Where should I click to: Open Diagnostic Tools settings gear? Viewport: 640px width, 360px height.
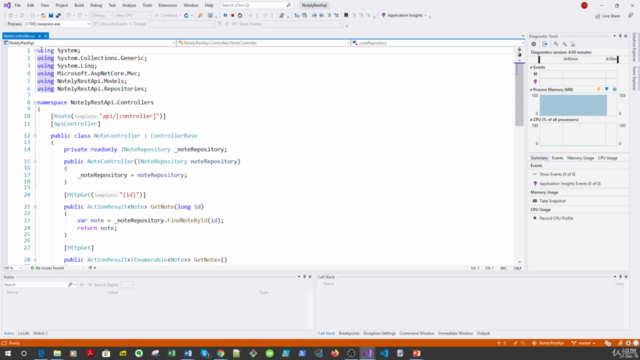[533, 44]
